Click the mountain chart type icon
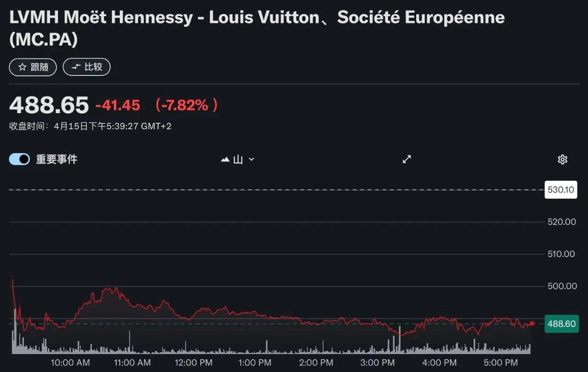 (225, 160)
